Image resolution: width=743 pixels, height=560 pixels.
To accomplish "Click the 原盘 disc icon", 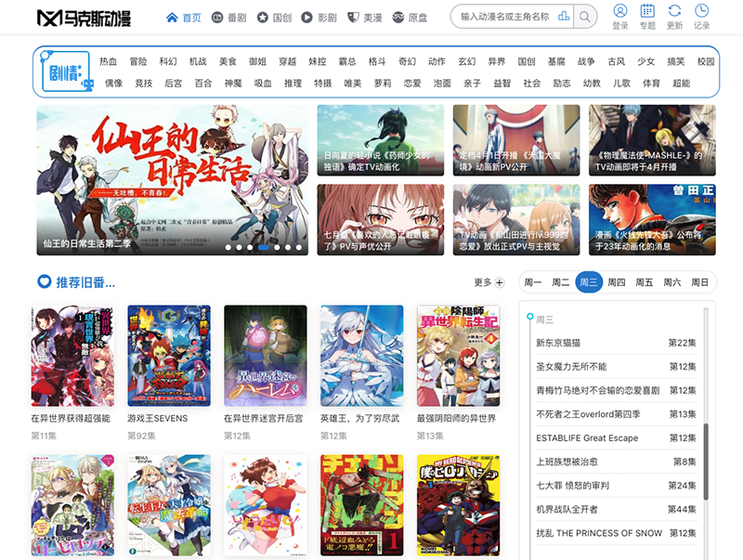I will (398, 18).
